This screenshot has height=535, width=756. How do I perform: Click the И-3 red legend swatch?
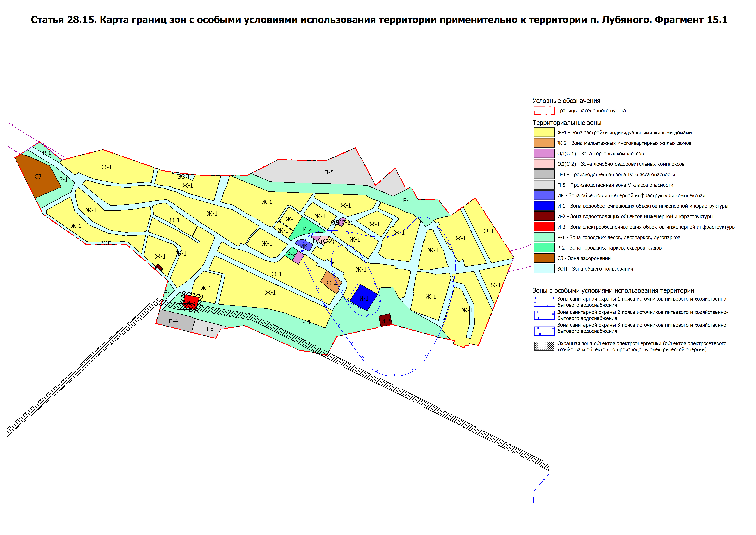pyautogui.click(x=544, y=227)
